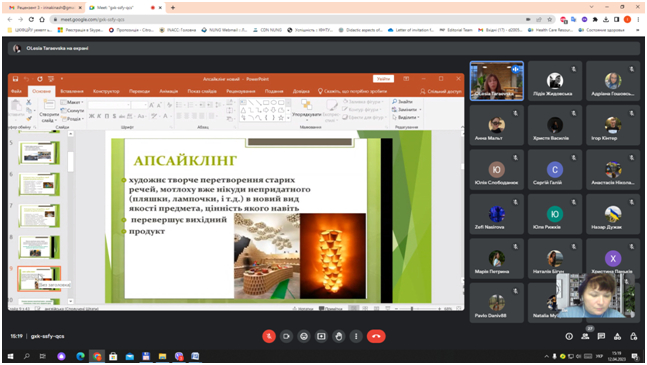647x365 pixels.
Task: Open Meet more options three-dot menu
Action: 356,336
